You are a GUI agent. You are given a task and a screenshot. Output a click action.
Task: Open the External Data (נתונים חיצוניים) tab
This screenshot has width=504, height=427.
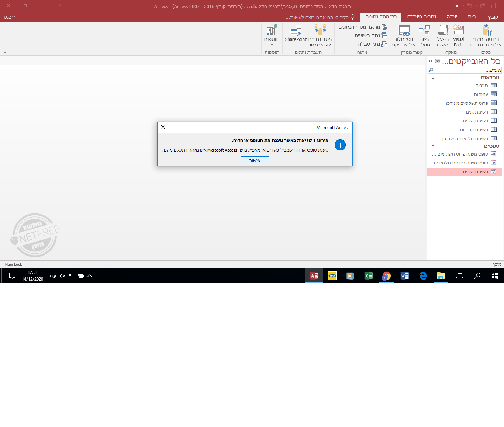421,17
